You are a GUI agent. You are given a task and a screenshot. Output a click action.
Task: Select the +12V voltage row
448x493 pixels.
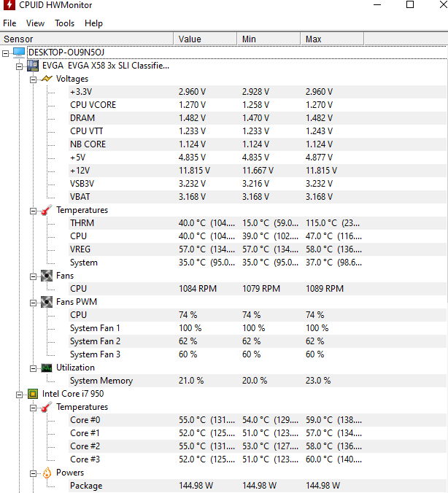point(258,171)
